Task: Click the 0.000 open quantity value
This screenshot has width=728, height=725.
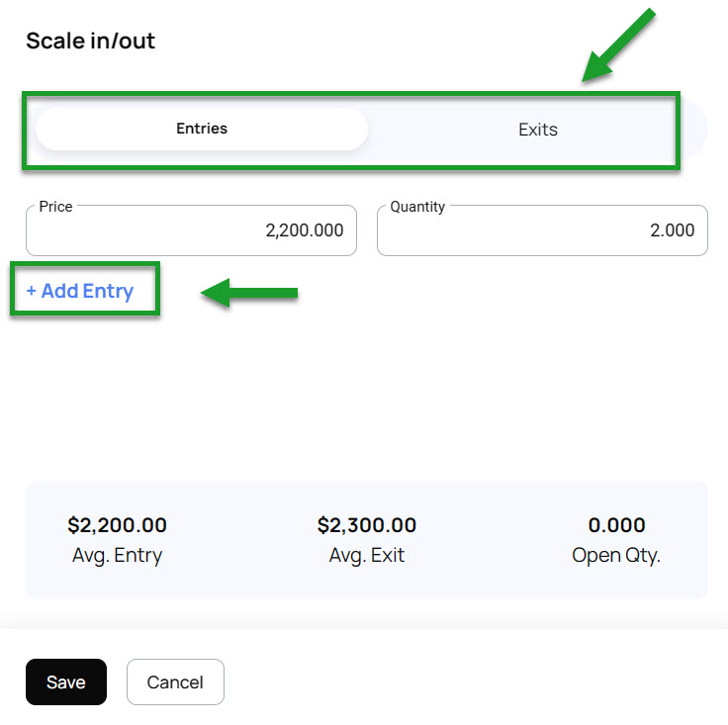Action: pyautogui.click(x=616, y=525)
